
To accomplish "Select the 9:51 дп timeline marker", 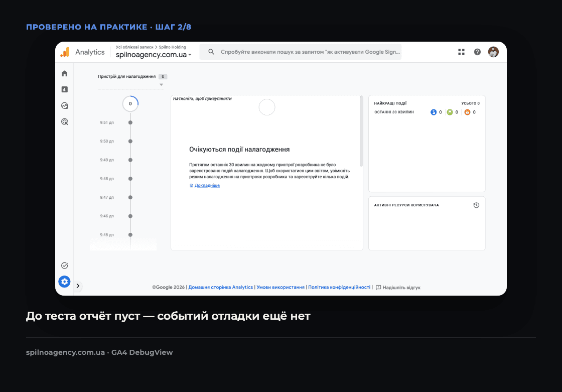I will click(x=130, y=122).
